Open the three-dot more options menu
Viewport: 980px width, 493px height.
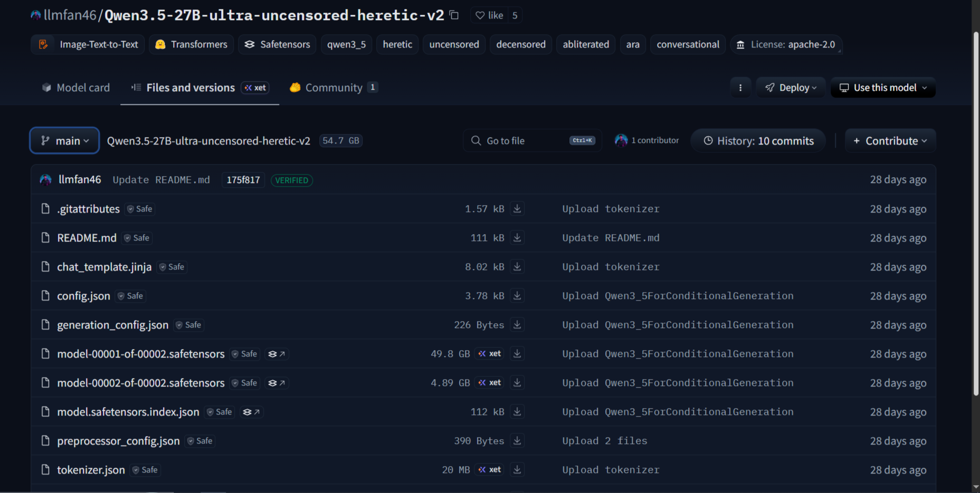740,88
